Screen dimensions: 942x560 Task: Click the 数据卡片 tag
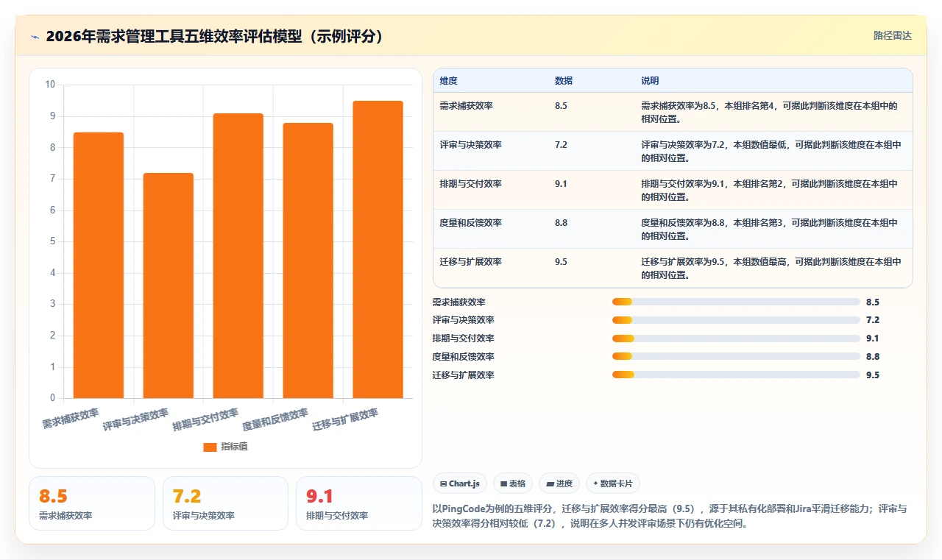pyautogui.click(x=614, y=483)
